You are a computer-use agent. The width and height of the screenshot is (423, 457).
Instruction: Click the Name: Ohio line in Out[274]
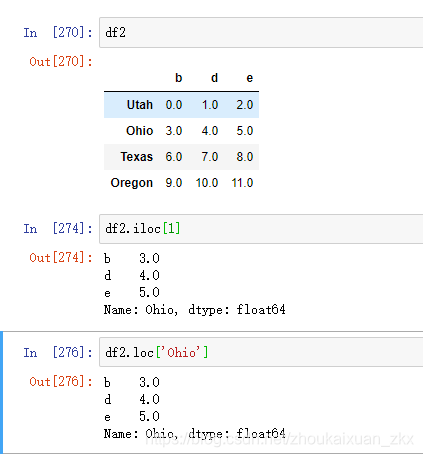pos(195,310)
